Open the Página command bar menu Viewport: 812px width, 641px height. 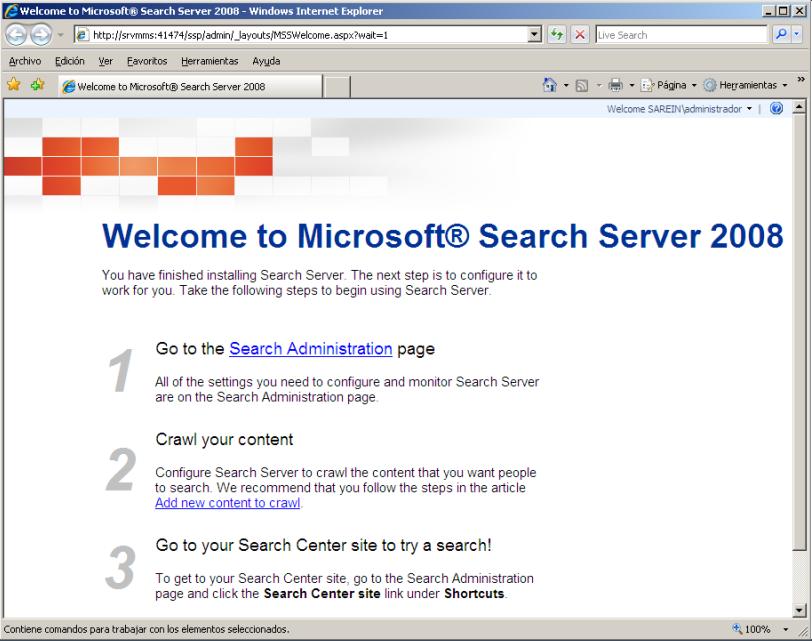(x=669, y=85)
